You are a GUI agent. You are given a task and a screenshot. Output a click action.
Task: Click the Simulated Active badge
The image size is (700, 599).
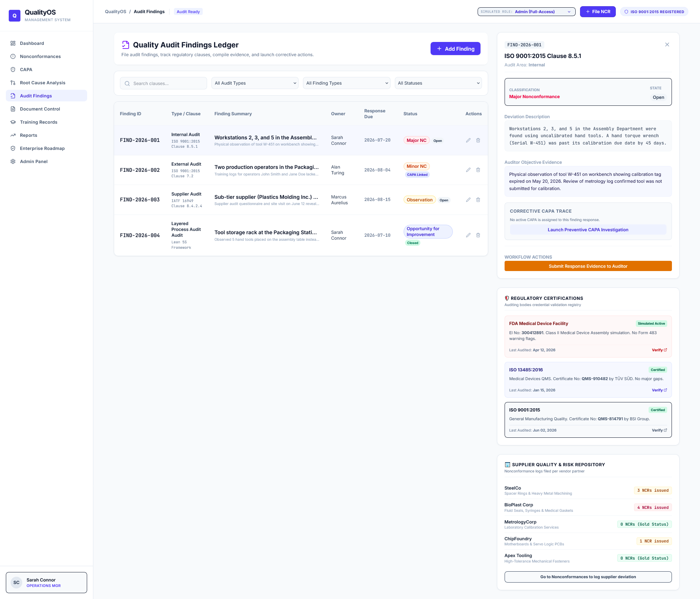651,323
